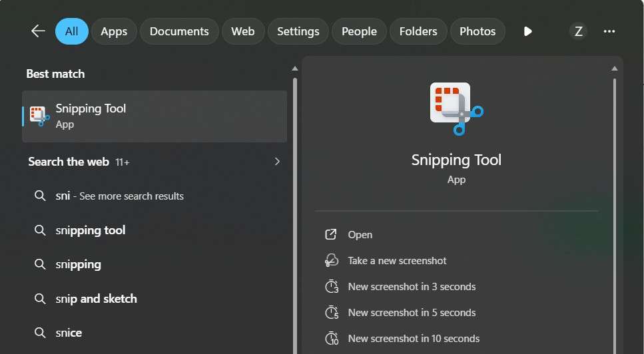Show more filter tabs with play arrow
The width and height of the screenshot is (644, 354).
pos(528,31)
